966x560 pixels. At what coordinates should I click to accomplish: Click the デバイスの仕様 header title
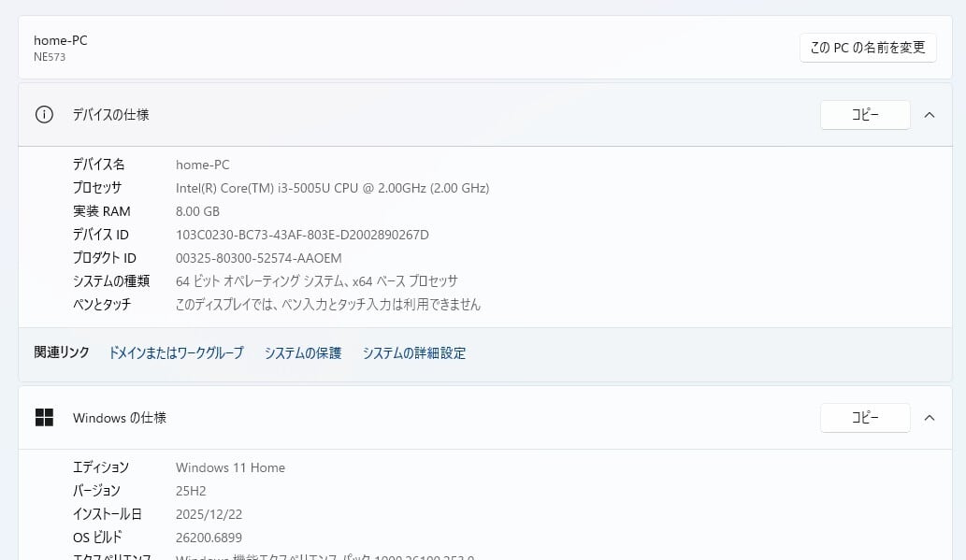pos(111,115)
